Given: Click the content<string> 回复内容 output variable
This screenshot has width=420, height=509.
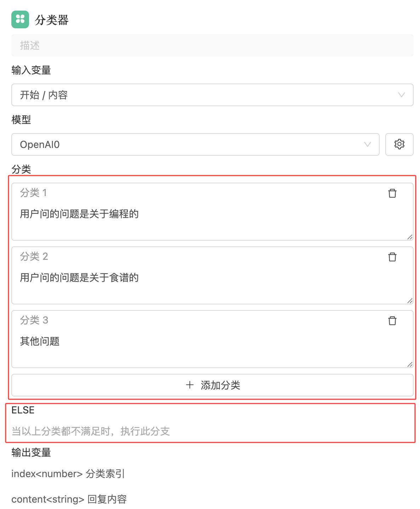Looking at the screenshot, I should [69, 499].
